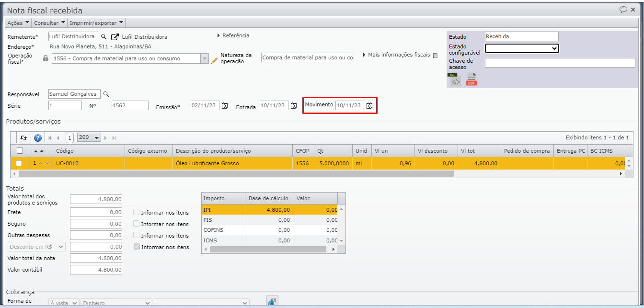This screenshot has width=644, height=308.
Task: Open the comment balloon icon in title bar
Action: [623, 9]
